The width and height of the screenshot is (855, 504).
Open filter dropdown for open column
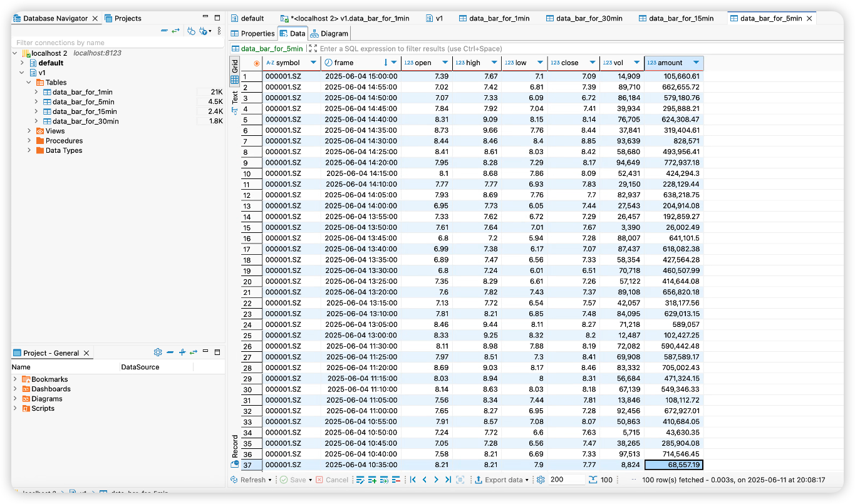click(x=445, y=63)
